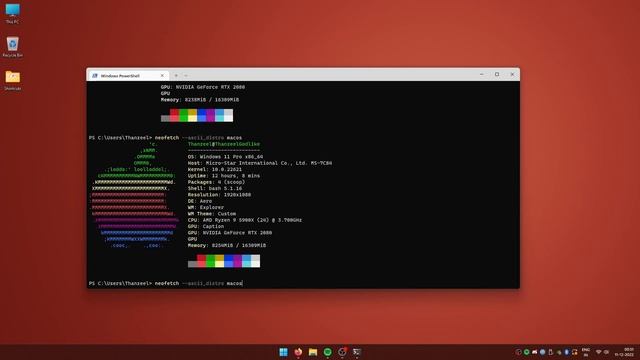640x360 pixels.
Task: Select the Shortcuts folder on desktop
Action: 13,80
